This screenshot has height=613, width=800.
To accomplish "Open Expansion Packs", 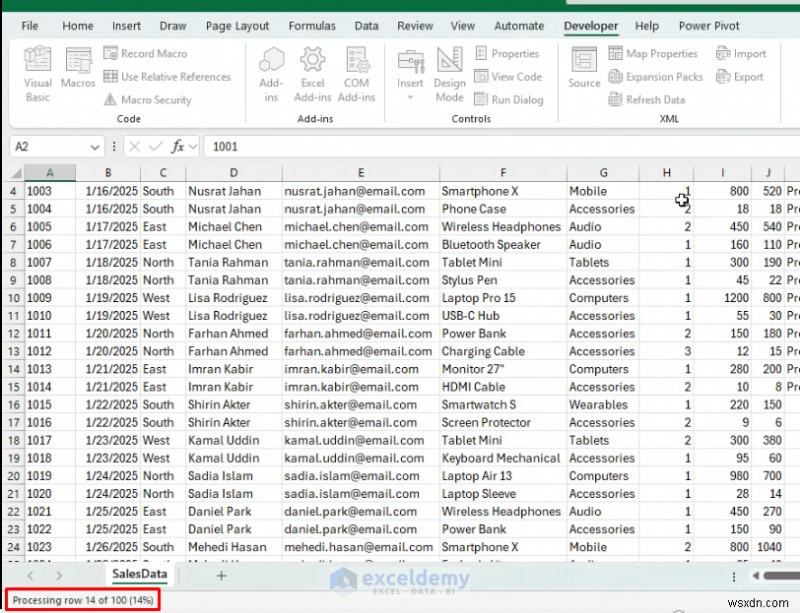I will (x=656, y=77).
